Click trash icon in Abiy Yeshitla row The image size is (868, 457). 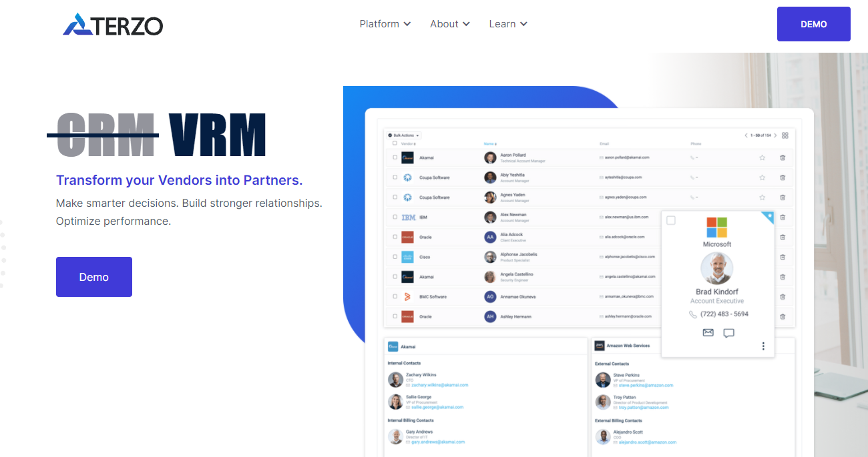783,177
